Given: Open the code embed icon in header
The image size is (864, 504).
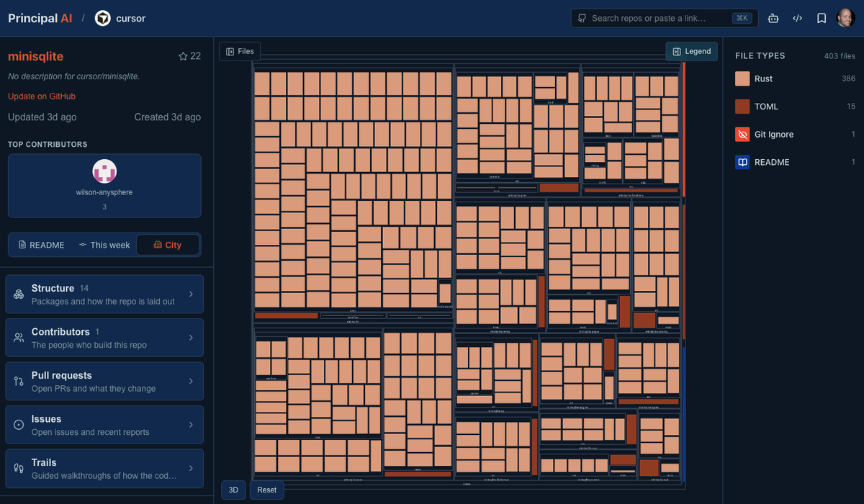Looking at the screenshot, I should click(797, 18).
